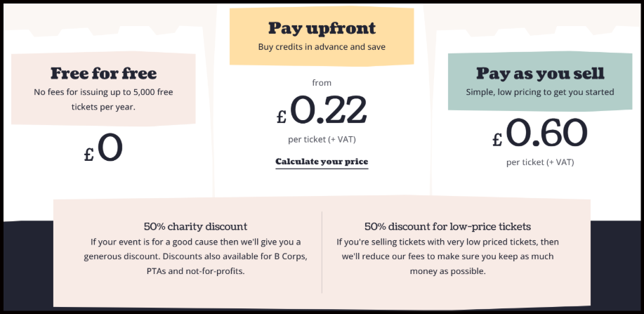Click the pound symbol beside 0.60
The image size is (644, 314).
497,140
